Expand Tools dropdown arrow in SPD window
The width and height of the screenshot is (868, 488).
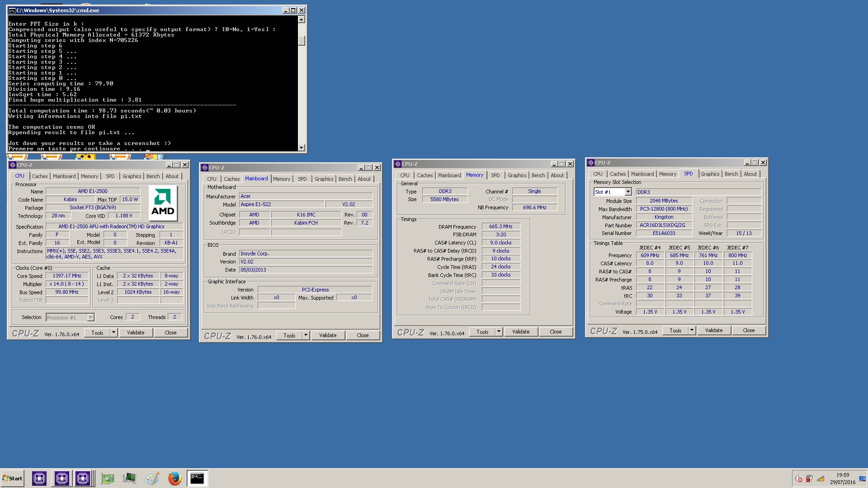pyautogui.click(x=692, y=330)
